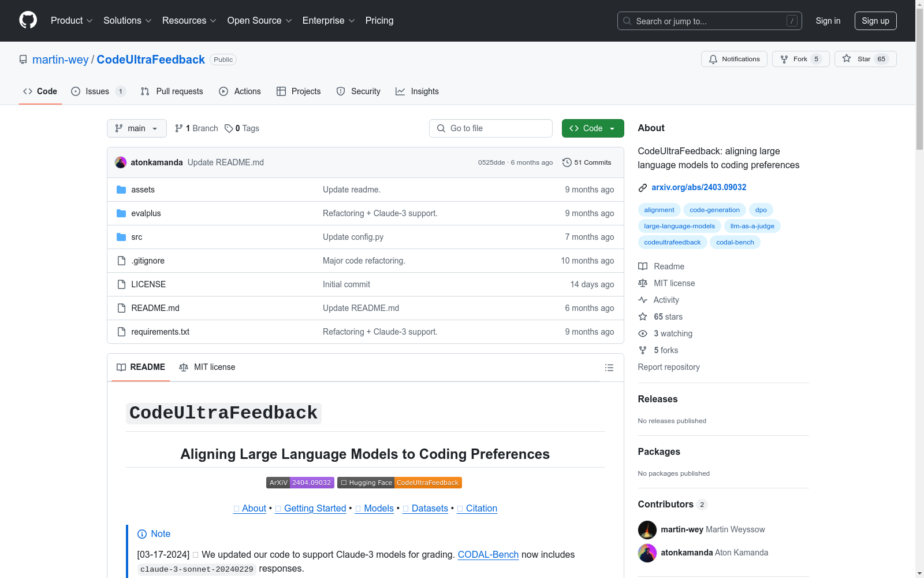Select the README tab
This screenshot has height=578, width=924.
tap(141, 367)
